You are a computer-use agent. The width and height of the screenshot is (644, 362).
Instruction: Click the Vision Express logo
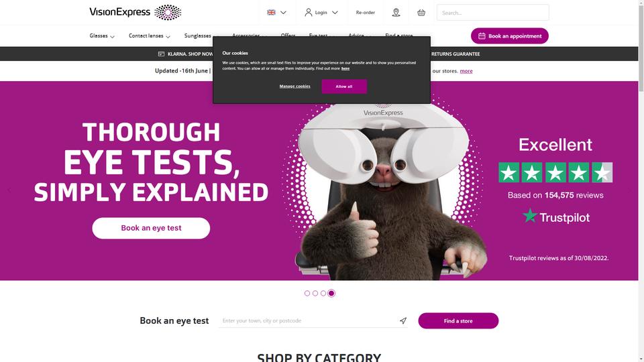tap(135, 12)
